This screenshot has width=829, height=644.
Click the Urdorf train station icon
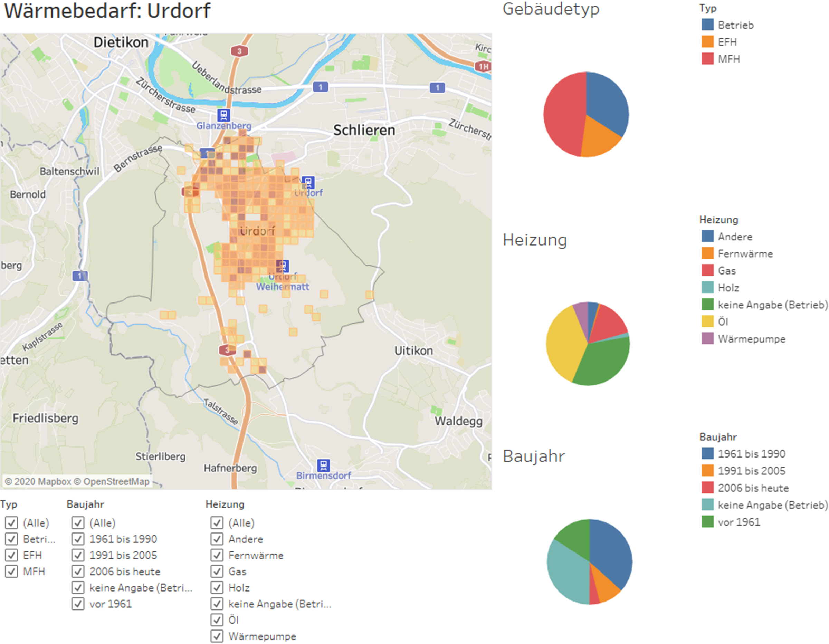click(308, 183)
